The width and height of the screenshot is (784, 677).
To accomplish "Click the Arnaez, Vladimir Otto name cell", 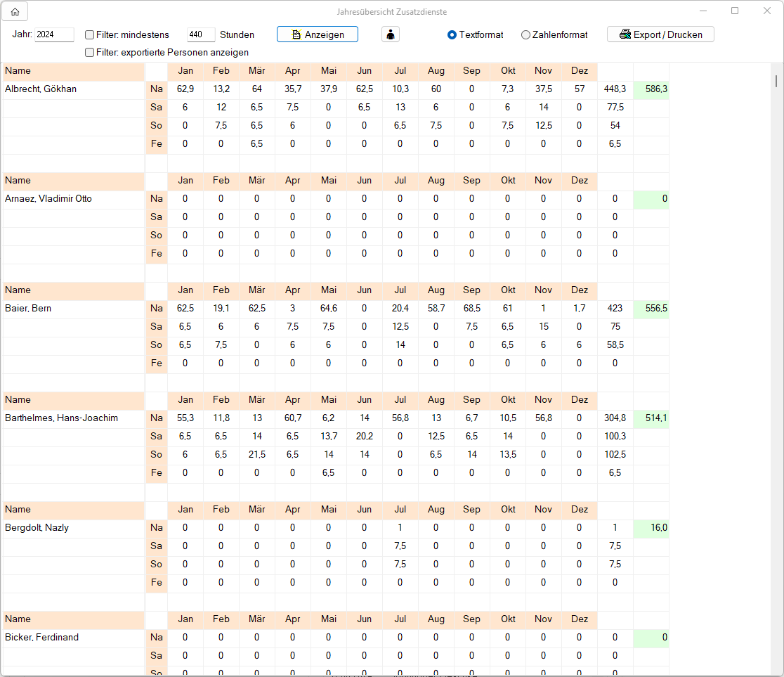I will (x=48, y=199).
